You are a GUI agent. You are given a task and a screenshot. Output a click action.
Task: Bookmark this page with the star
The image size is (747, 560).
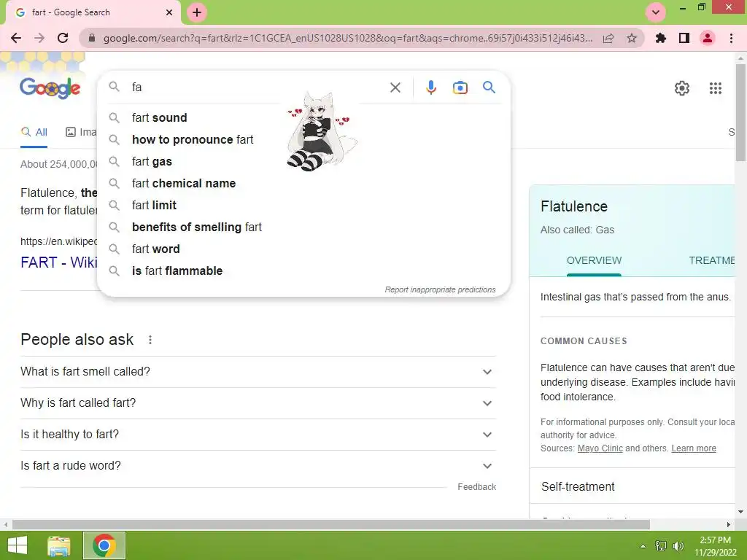click(632, 38)
